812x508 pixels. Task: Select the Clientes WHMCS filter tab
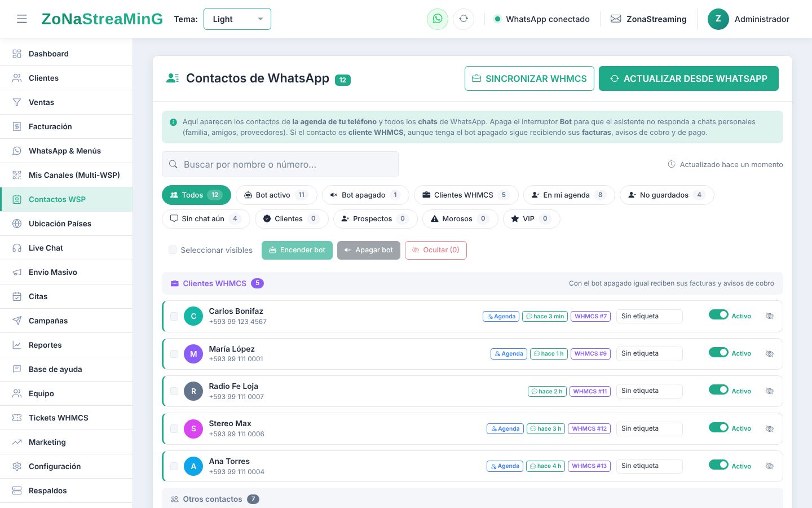click(x=466, y=195)
